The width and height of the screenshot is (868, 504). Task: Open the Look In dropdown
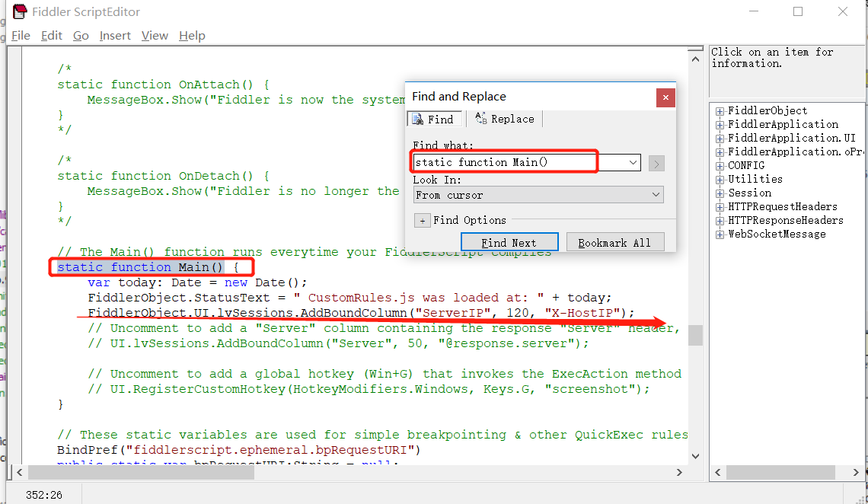(x=538, y=195)
